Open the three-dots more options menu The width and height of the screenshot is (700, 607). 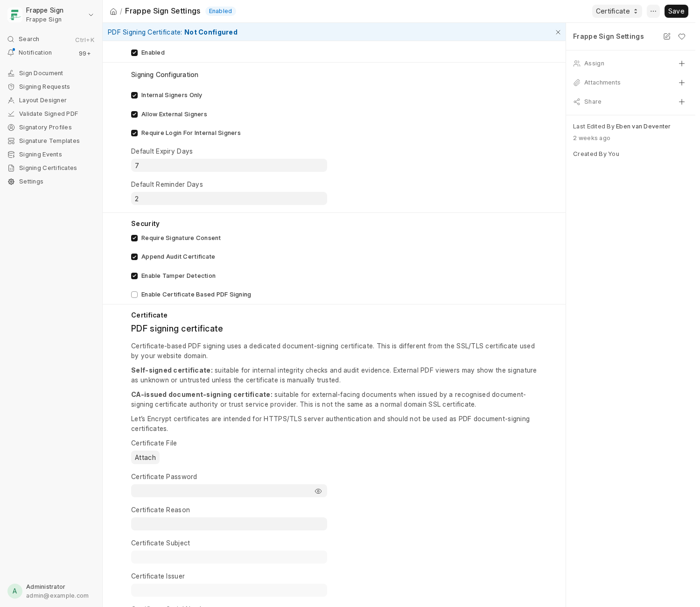pos(653,11)
